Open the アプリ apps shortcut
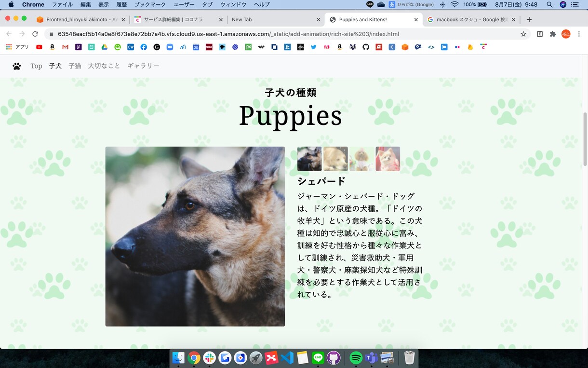This screenshot has height=368, width=588. (17, 47)
